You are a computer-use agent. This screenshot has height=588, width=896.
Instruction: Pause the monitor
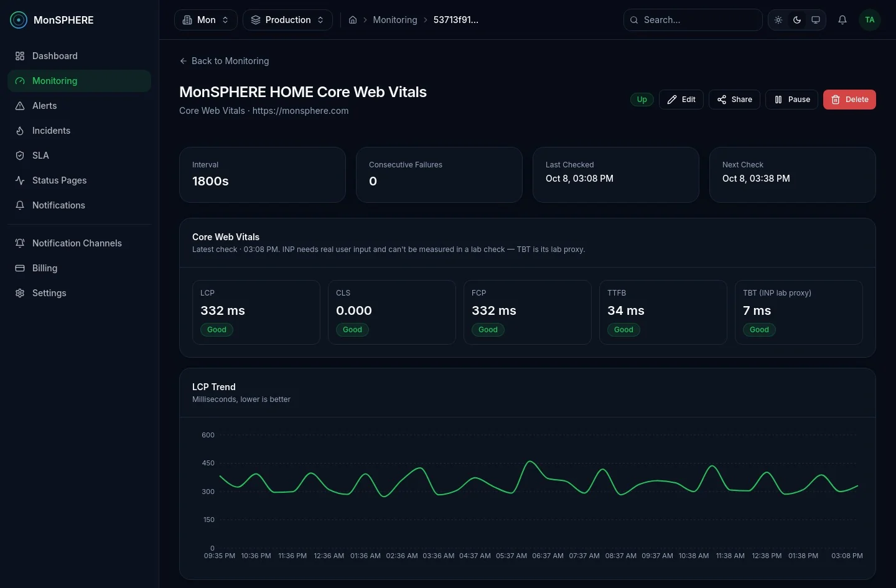click(x=791, y=100)
